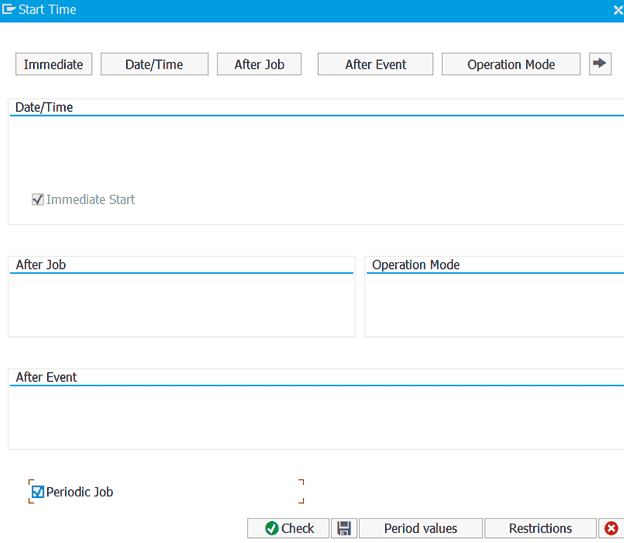624x543 pixels.
Task: Toggle the Periodic Job checkbox
Action: pos(38,492)
